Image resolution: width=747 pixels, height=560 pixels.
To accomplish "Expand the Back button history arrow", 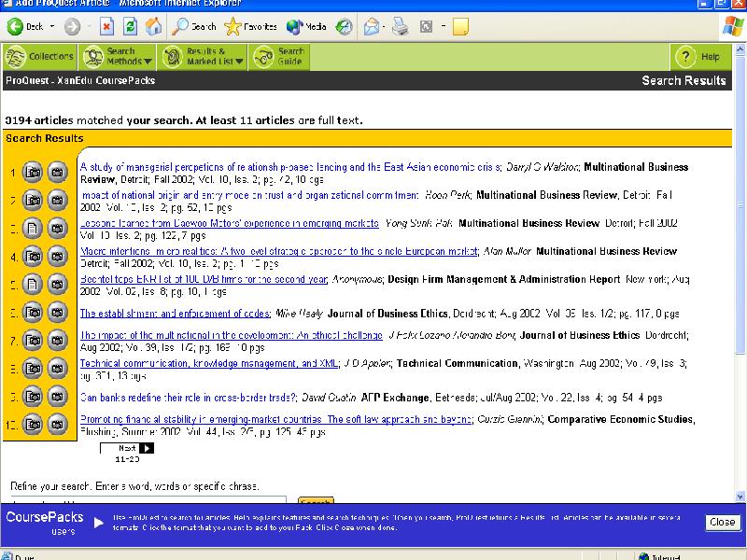I will coord(52,27).
